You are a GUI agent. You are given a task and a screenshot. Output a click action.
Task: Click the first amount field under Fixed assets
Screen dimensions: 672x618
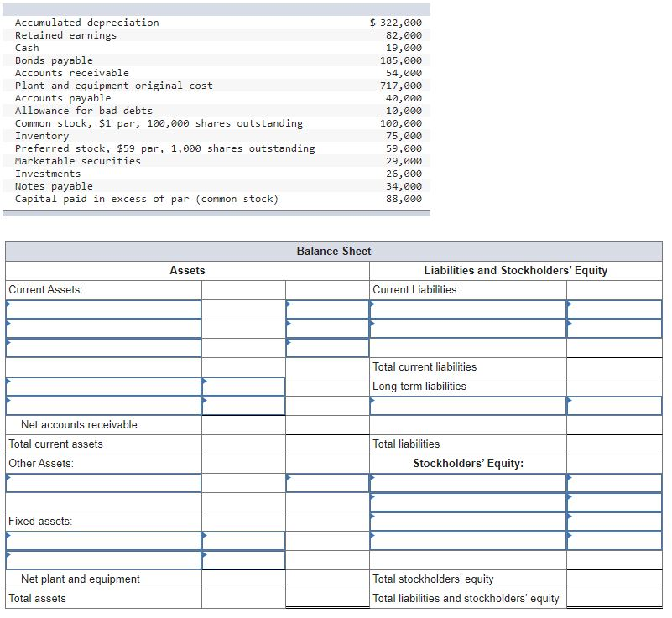point(243,541)
